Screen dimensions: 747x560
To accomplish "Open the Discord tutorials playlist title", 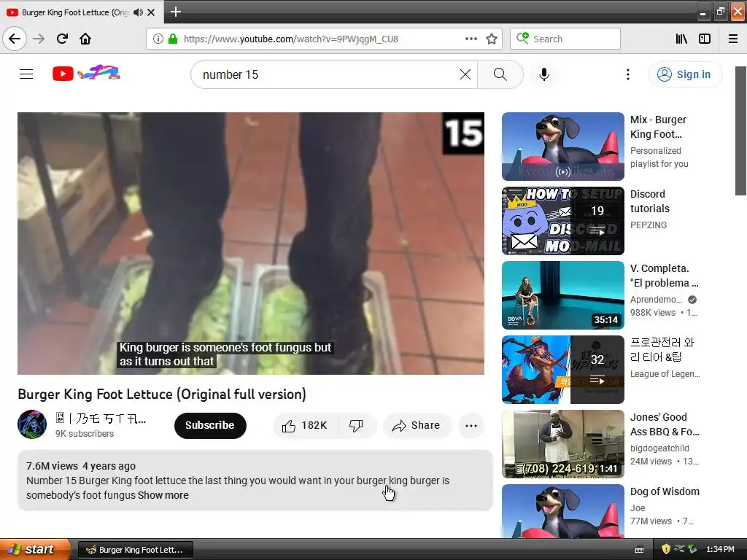I will pos(650,201).
